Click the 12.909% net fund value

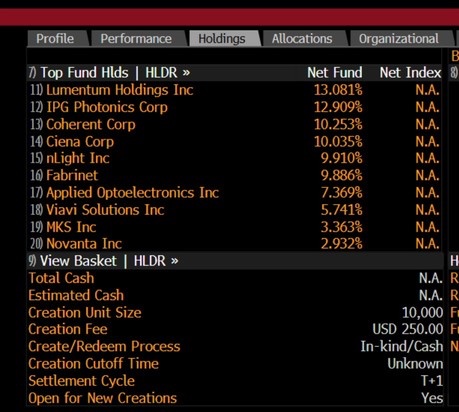pyautogui.click(x=338, y=107)
